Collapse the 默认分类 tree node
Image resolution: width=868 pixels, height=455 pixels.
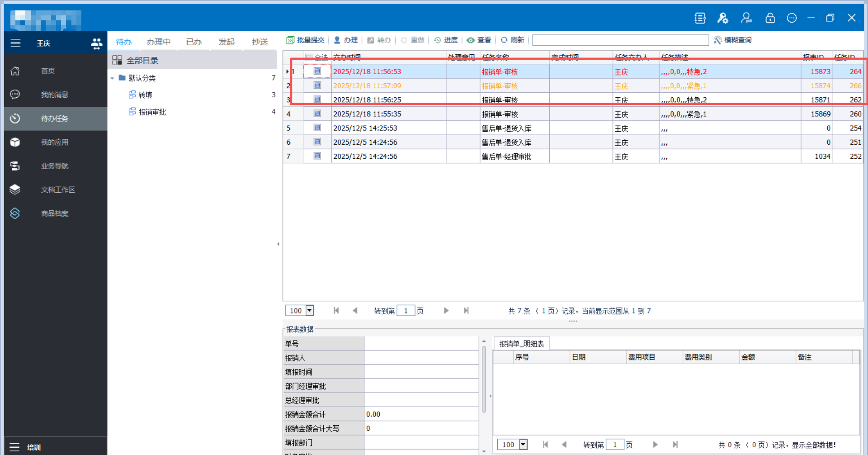[x=112, y=78]
